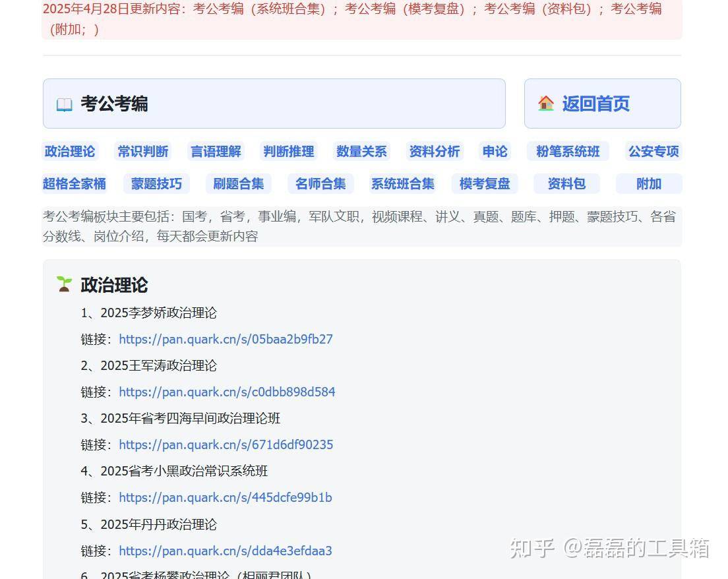728x579 pixels.
Task: Go to the 刷题合集 category
Action: (x=239, y=184)
